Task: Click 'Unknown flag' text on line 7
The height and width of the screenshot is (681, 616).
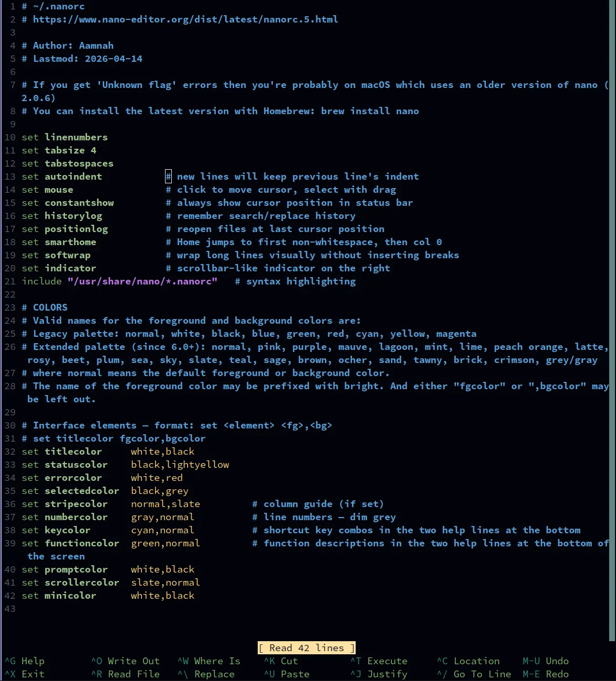Action: point(137,85)
